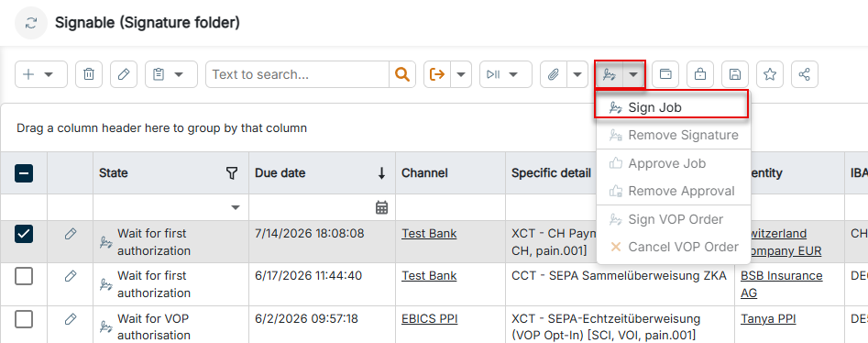This screenshot has height=343, width=868.
Task: Check the 6/2/2026 row checkbox
Action: tap(23, 319)
